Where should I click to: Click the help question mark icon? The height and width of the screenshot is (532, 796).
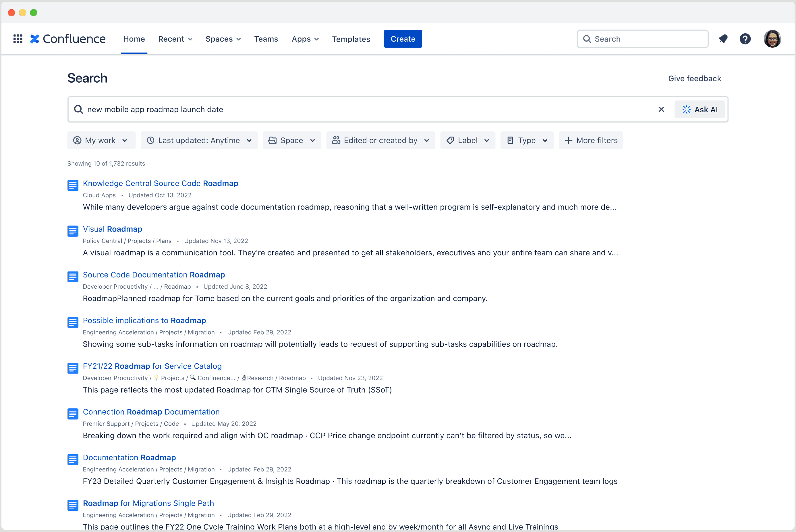[x=745, y=38]
